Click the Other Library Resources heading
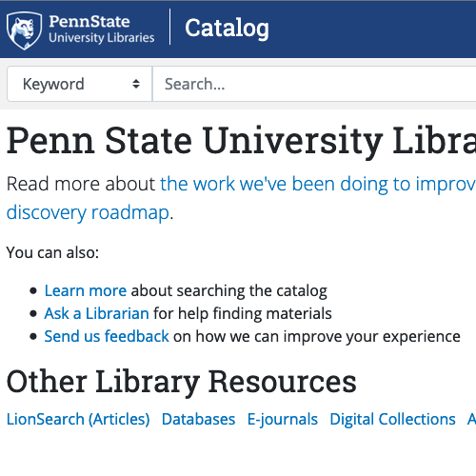 (182, 382)
